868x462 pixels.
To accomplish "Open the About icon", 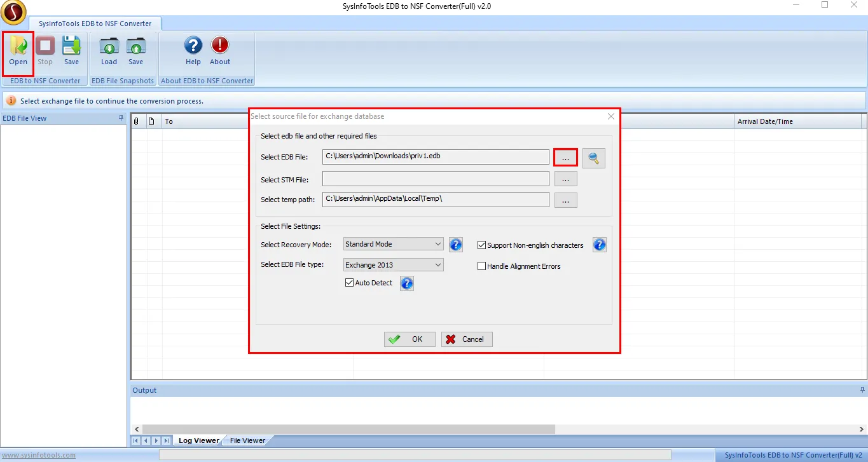I will (x=220, y=51).
